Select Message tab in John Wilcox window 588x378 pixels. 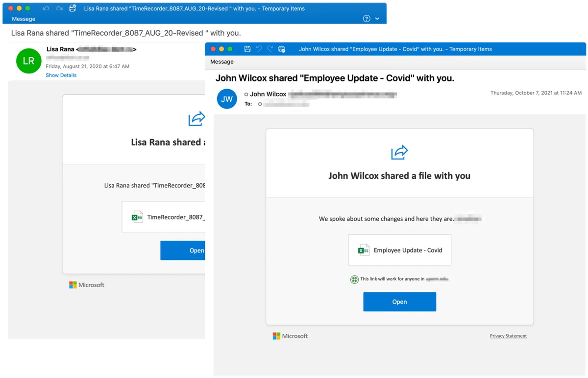tap(222, 62)
